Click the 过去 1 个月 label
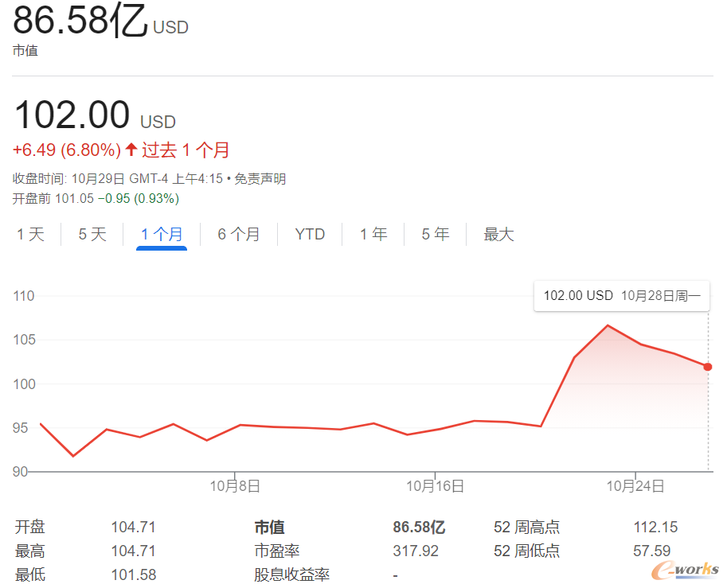 click(186, 150)
